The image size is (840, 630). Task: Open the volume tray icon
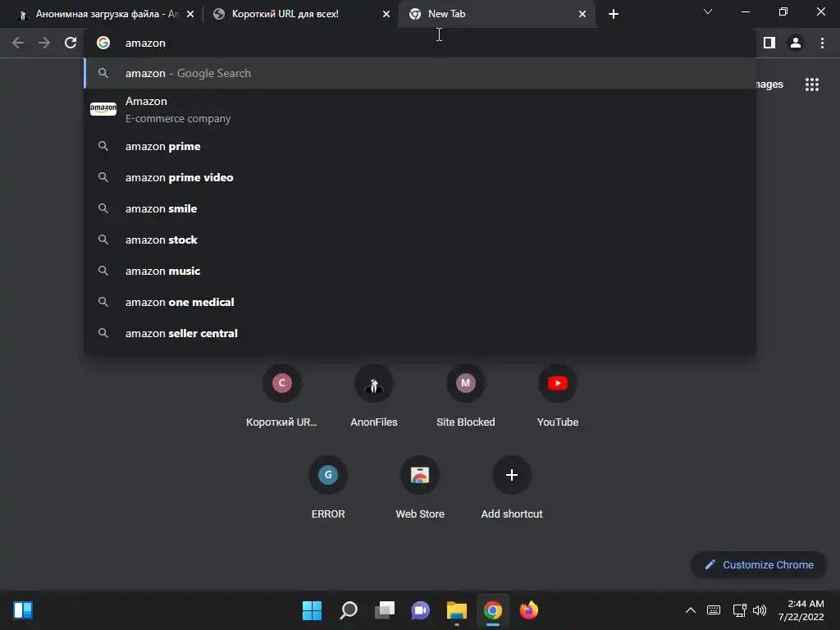pyautogui.click(x=760, y=610)
